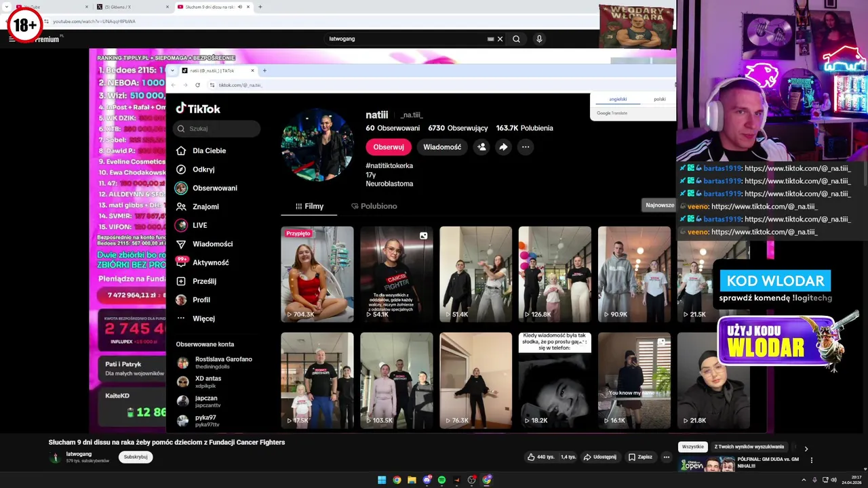
Task: Like the YouTube video with 440 tys.
Action: coord(541,457)
